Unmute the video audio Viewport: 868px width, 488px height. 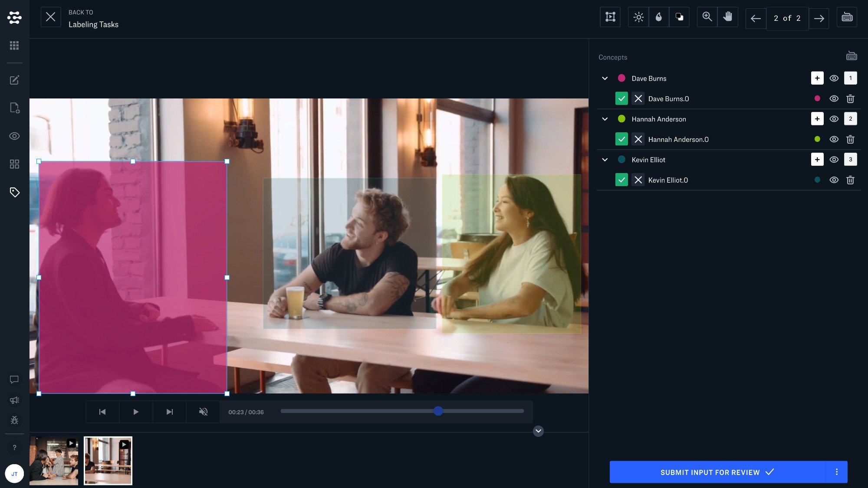click(x=203, y=412)
